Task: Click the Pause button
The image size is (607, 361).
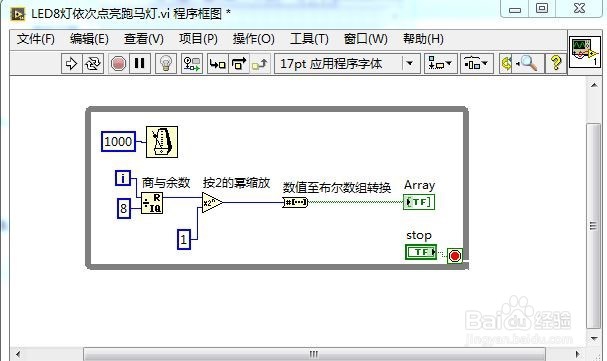Action: click(139, 63)
